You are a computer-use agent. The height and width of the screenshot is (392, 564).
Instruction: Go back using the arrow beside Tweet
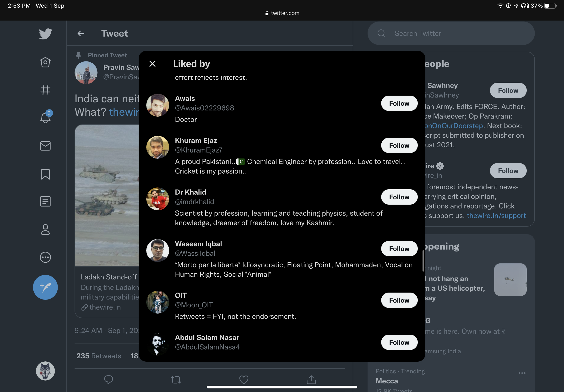(x=81, y=33)
